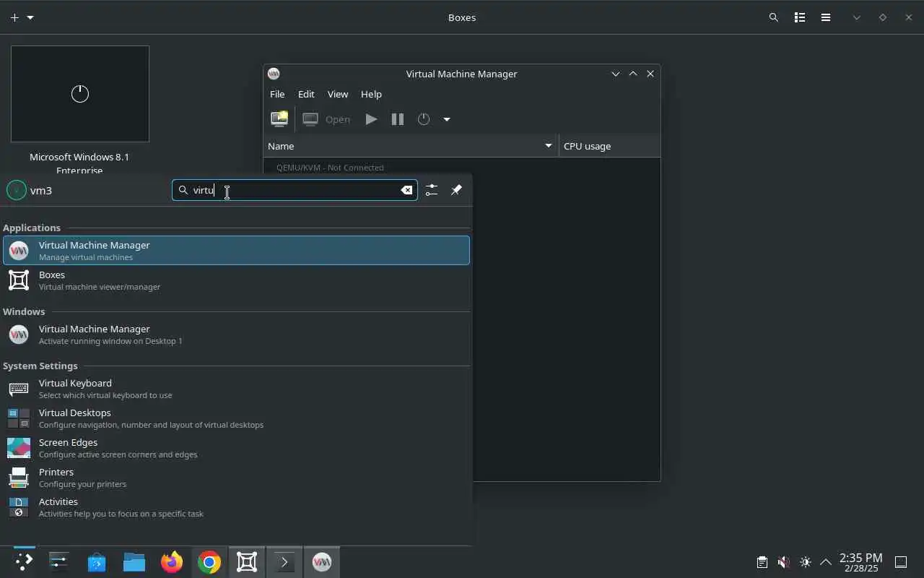Open the brightness tray icon
924x578 pixels.
click(x=806, y=562)
